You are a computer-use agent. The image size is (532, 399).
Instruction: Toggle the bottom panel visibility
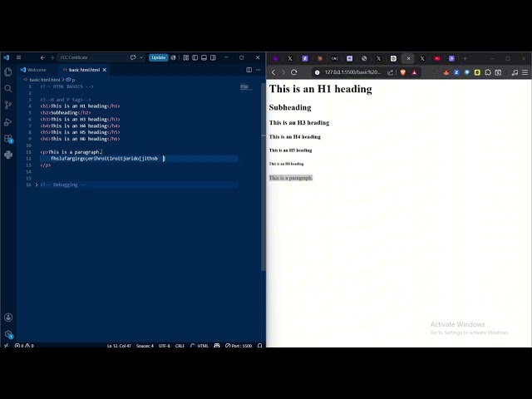click(204, 57)
